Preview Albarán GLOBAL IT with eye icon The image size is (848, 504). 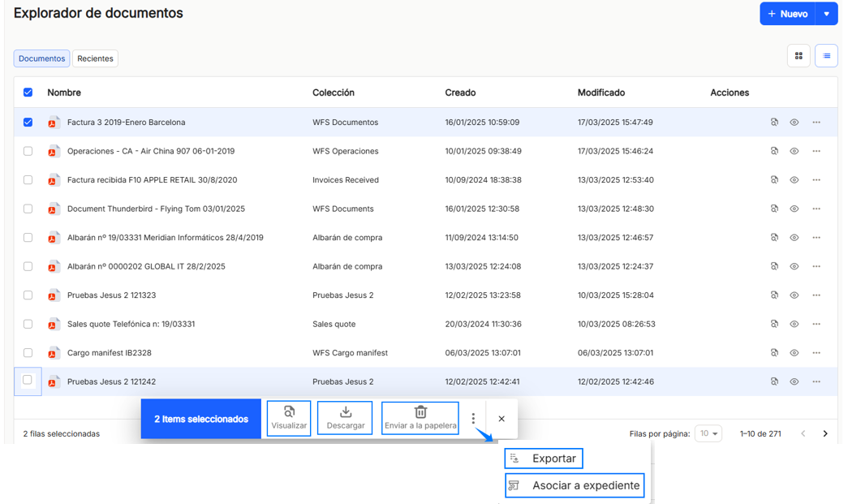[x=794, y=266]
